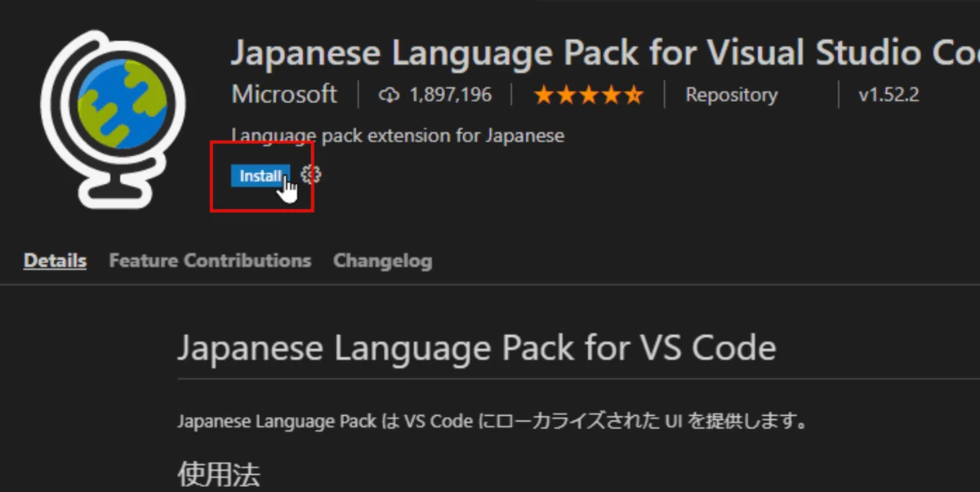
Task: Open the Changelog tab
Action: tap(382, 261)
